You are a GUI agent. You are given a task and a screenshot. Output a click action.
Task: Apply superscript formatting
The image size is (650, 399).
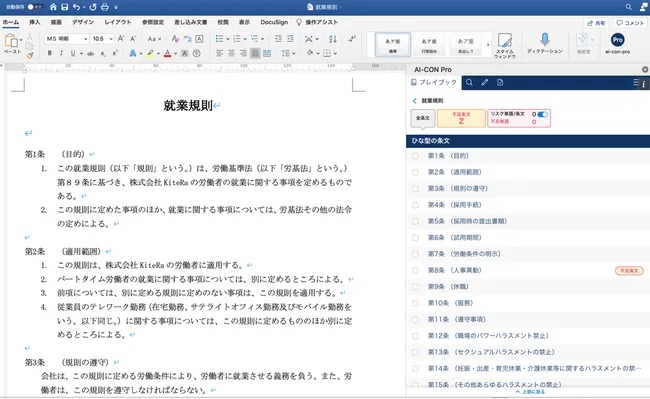pyautogui.click(x=115, y=53)
